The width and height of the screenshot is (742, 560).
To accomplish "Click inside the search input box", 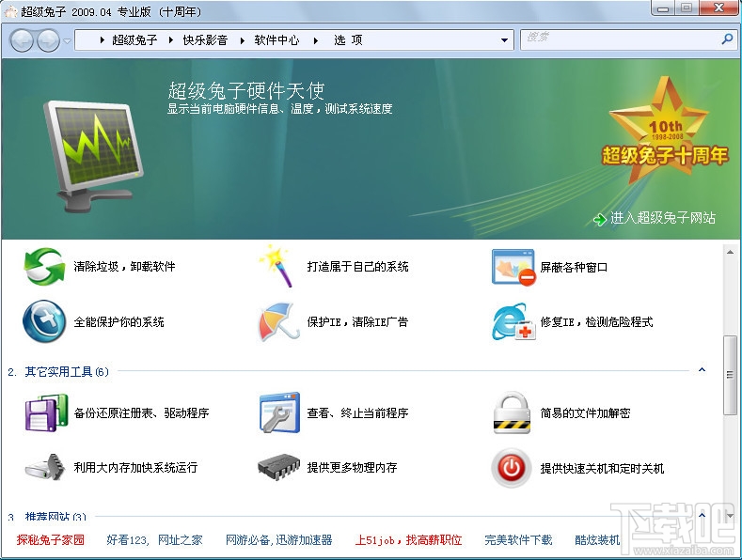I will tap(623, 39).
